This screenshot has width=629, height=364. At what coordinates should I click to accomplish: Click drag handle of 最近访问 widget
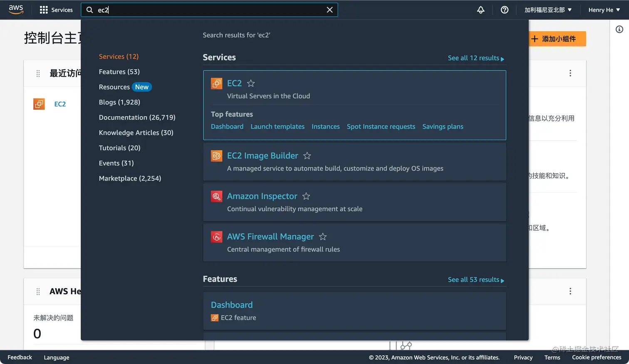pyautogui.click(x=38, y=74)
